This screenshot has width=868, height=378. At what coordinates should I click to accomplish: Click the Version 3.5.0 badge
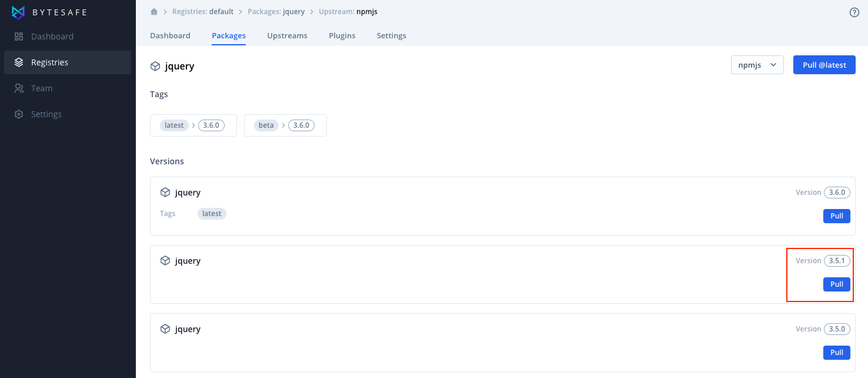(x=837, y=329)
